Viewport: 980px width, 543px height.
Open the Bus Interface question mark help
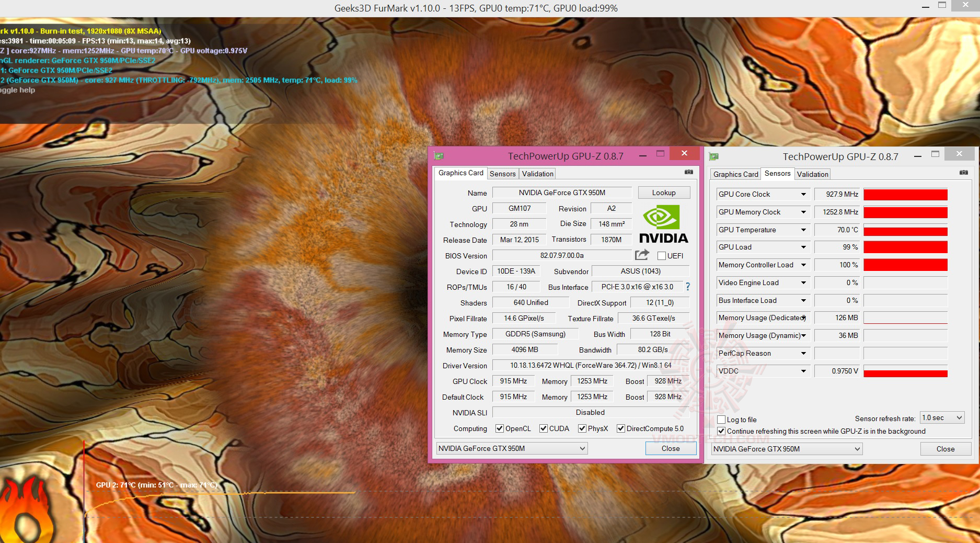point(688,287)
